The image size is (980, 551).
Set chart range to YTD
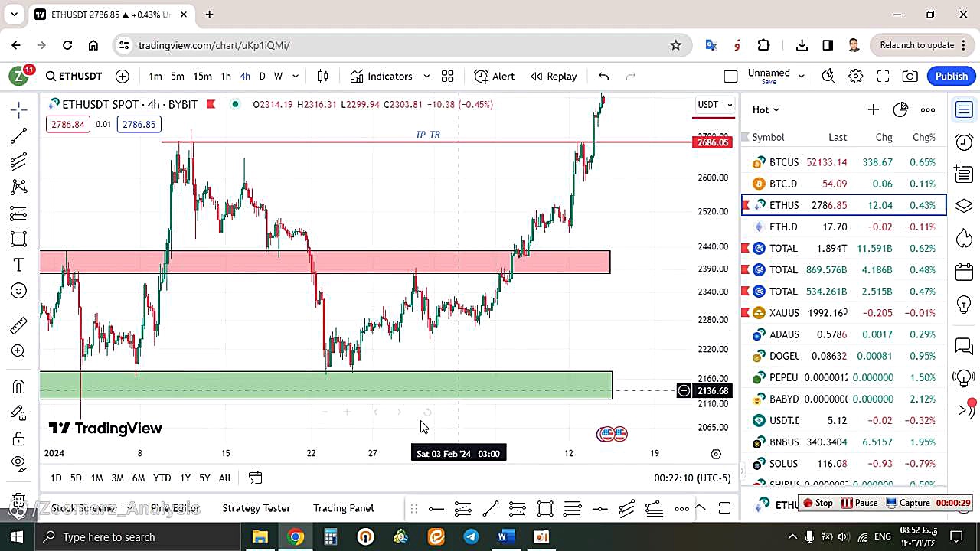[162, 478]
